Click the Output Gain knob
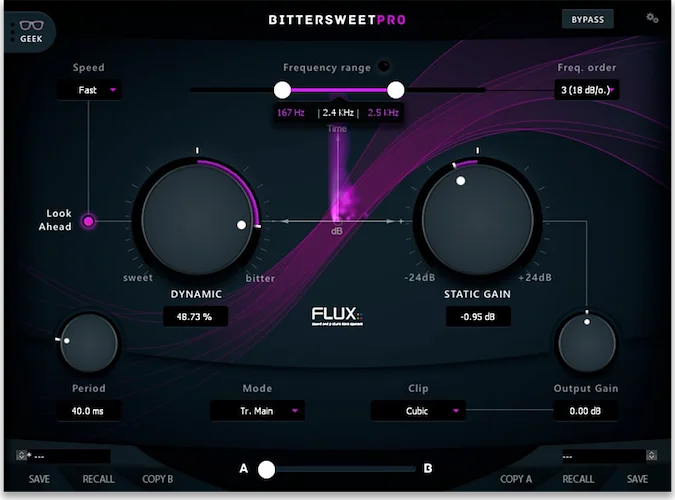The image size is (675, 500). click(x=587, y=343)
